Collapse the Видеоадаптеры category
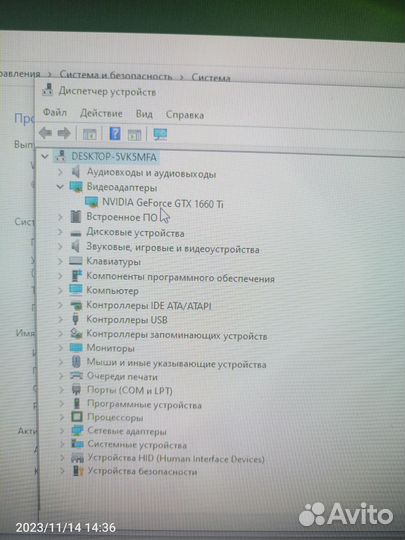This screenshot has width=405, height=540. click(60, 187)
